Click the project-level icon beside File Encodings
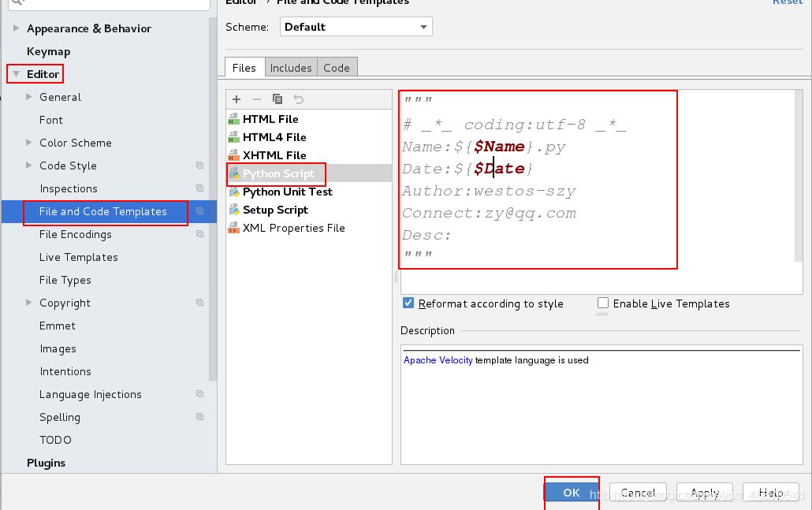 200,233
